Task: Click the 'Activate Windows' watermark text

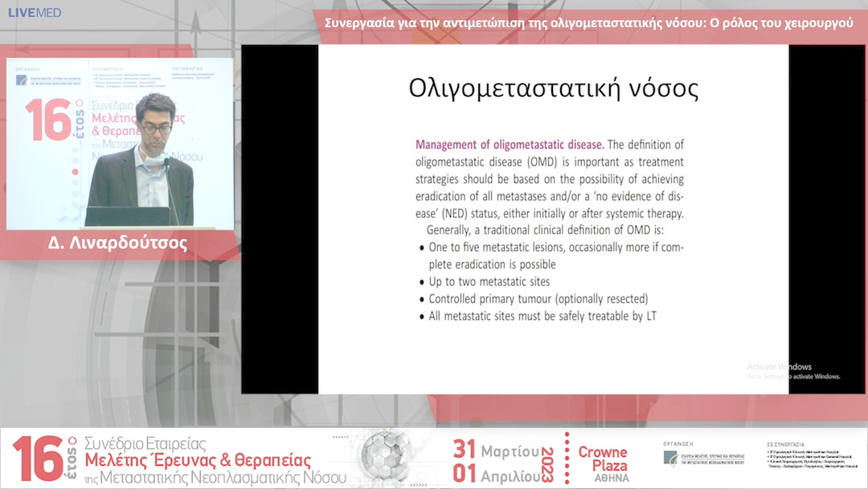Action: tap(779, 367)
